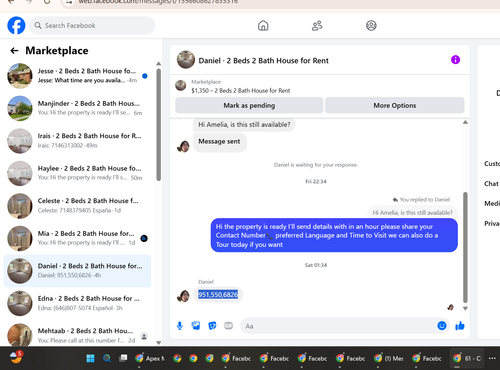
Task: Click More Options button
Action: (395, 105)
